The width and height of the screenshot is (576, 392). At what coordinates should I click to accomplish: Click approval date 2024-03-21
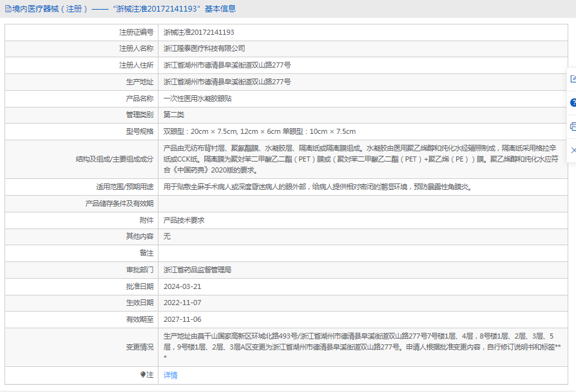(x=182, y=286)
